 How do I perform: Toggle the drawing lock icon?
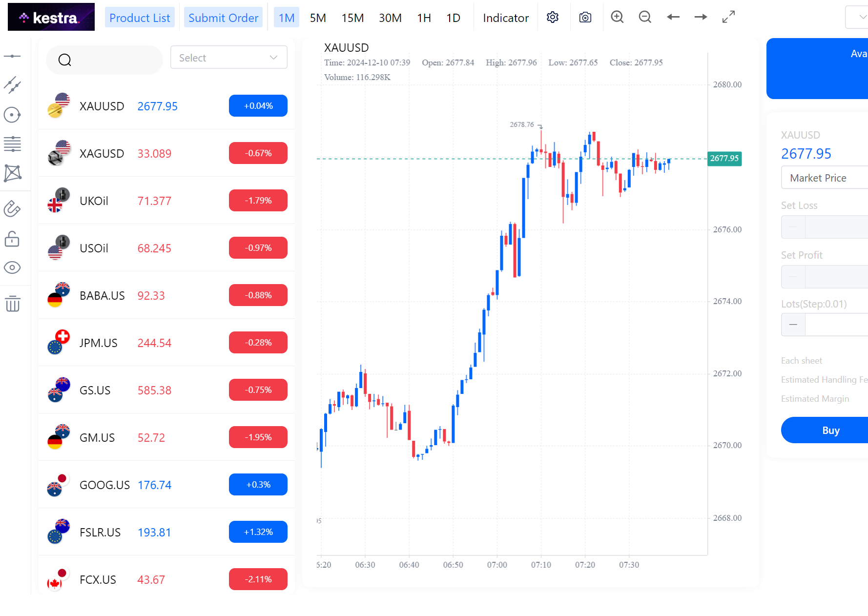point(12,239)
